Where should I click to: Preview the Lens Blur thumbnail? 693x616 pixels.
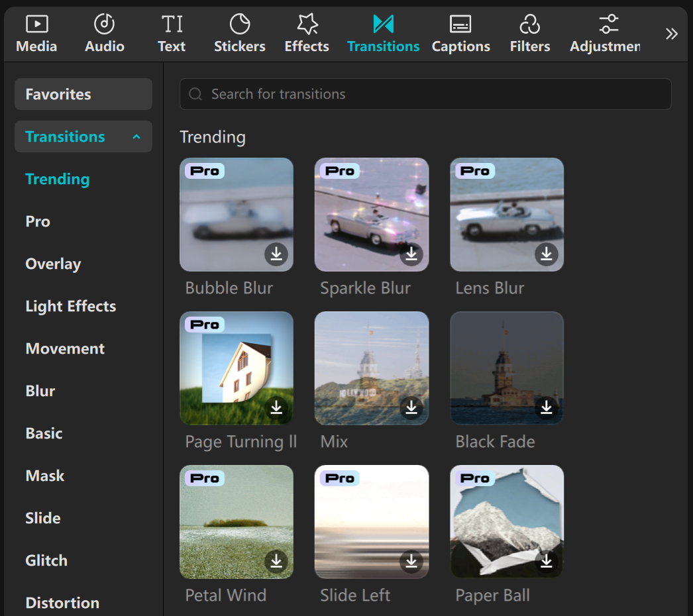pyautogui.click(x=506, y=215)
